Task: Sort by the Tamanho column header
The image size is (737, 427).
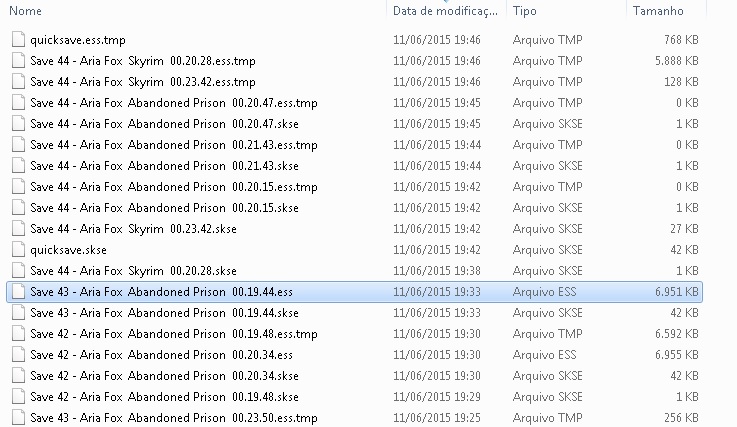Action: [x=658, y=11]
